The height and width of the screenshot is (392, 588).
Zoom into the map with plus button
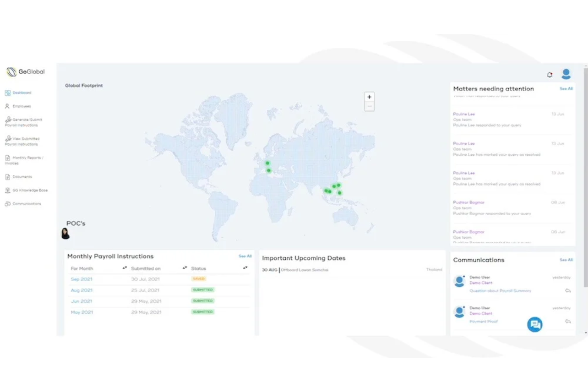pyautogui.click(x=369, y=97)
